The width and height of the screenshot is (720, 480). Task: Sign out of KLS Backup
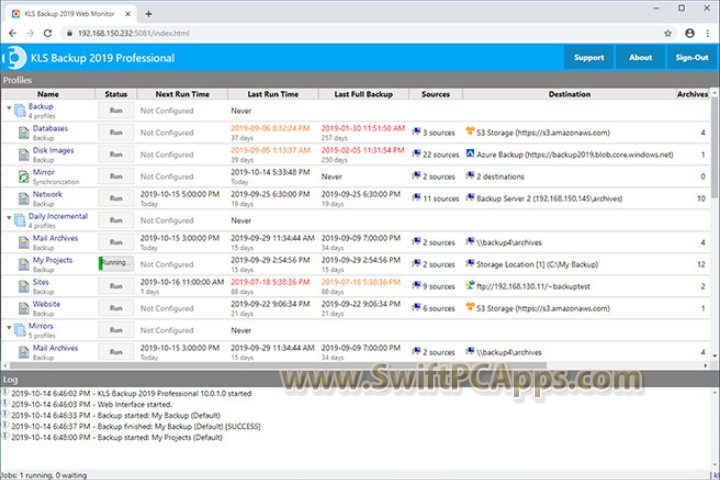[x=692, y=58]
